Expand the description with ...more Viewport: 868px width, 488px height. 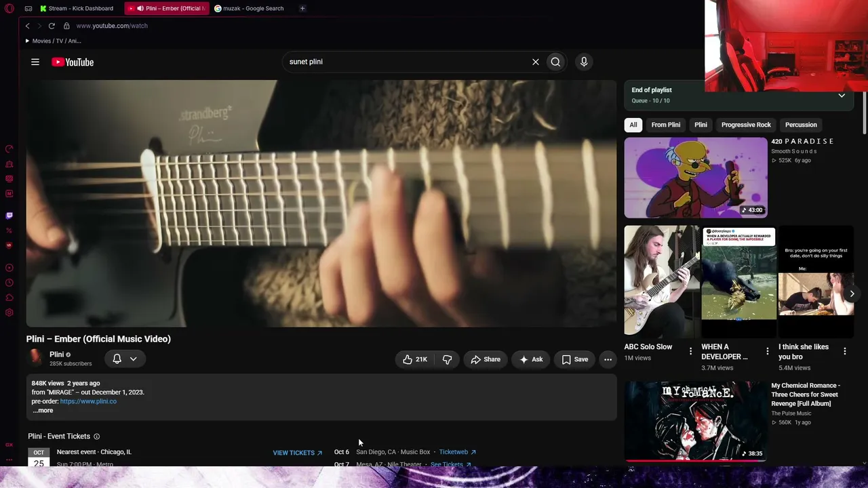click(42, 411)
